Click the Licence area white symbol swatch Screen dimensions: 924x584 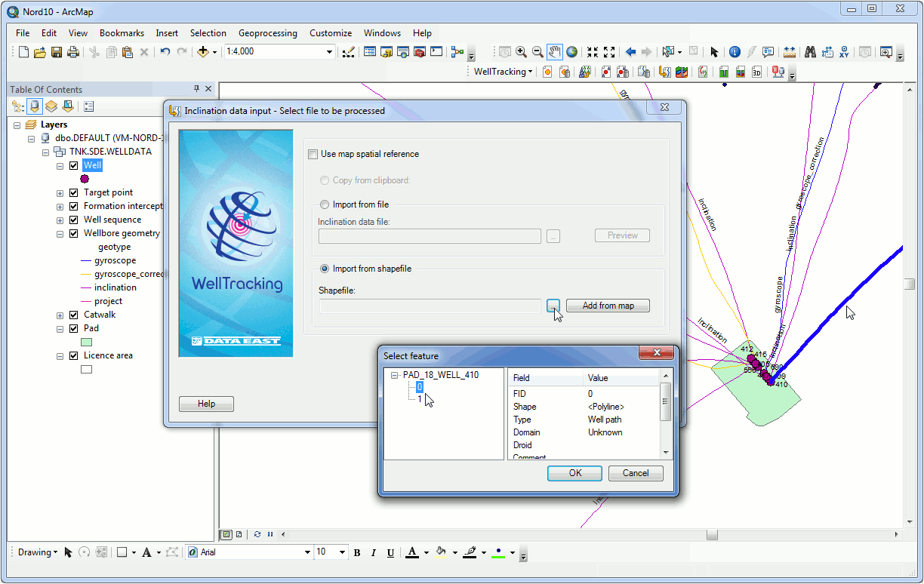[86, 369]
